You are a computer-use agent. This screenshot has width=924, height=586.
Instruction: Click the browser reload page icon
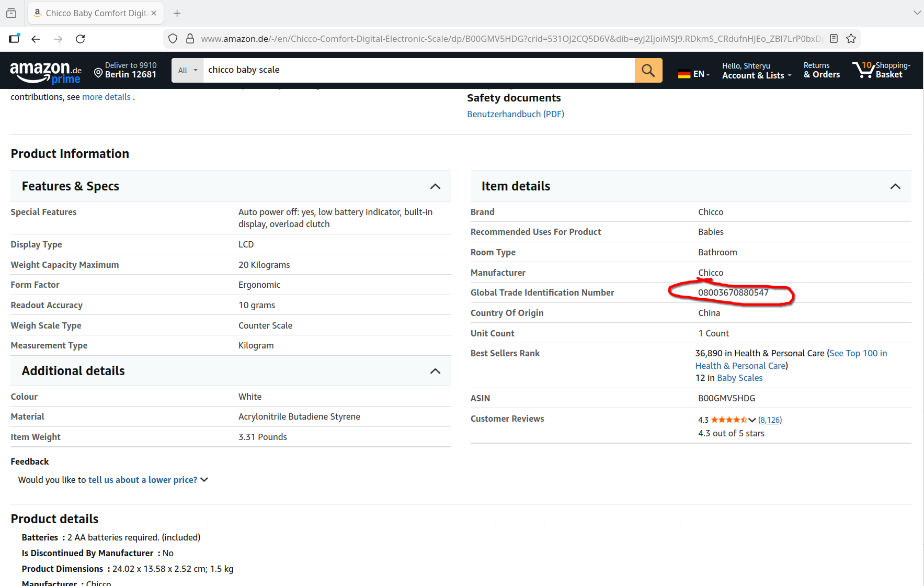[81, 39]
